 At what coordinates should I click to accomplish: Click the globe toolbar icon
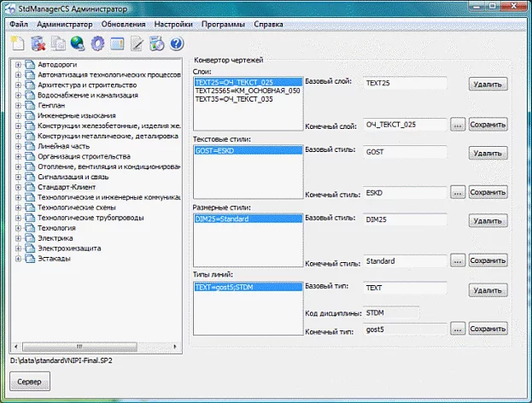tap(77, 43)
